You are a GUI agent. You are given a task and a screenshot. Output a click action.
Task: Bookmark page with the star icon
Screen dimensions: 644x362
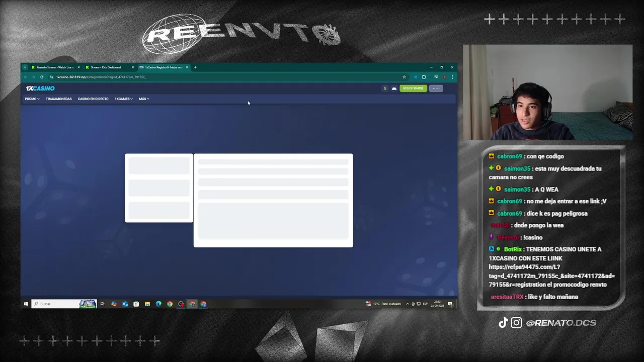point(404,77)
